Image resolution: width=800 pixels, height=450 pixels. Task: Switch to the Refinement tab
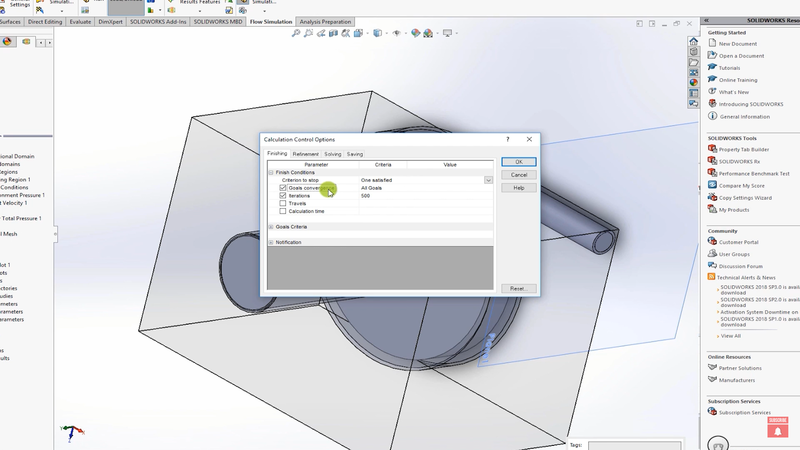click(x=305, y=154)
